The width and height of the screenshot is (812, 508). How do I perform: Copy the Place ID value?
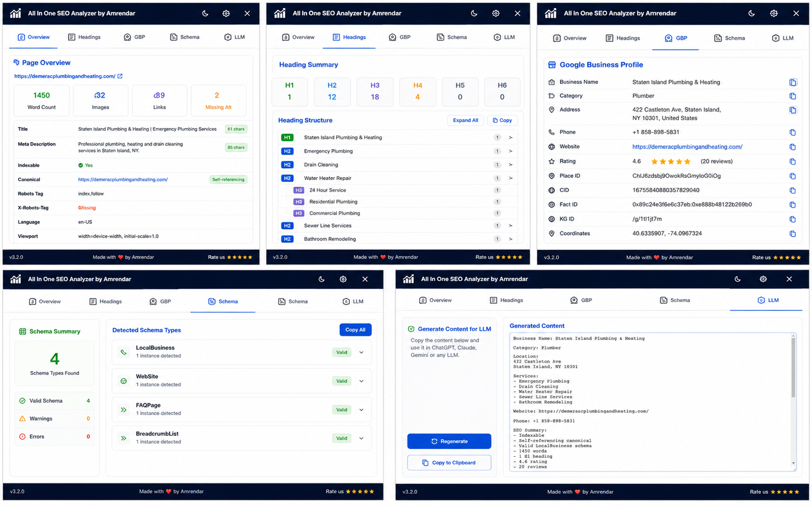pos(793,176)
